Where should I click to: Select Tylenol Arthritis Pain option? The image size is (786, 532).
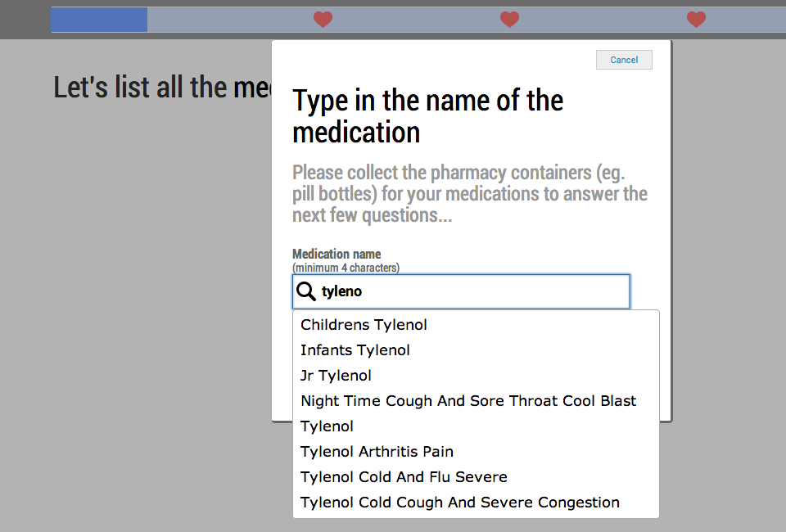[476, 452]
